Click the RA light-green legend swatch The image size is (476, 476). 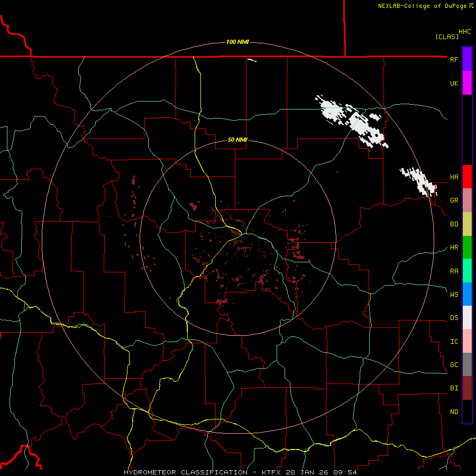467,271
